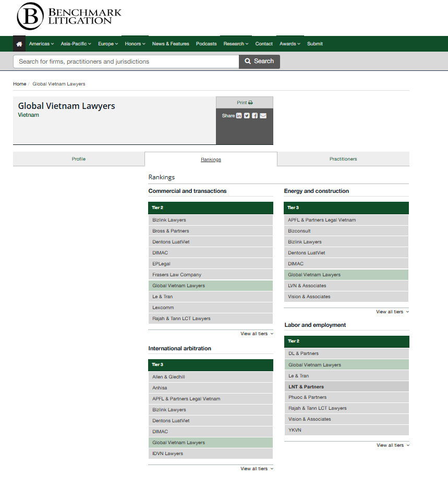Viewport: 448px width, 477px height.
Task: Share on Twitter icon
Action: coord(247,116)
